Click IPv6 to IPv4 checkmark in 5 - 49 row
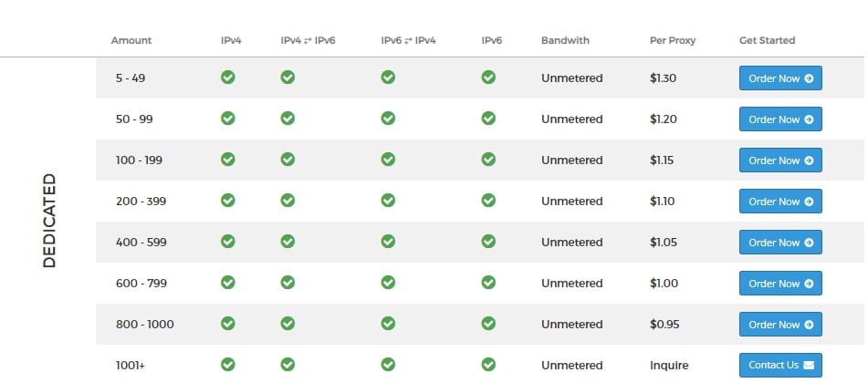 pyautogui.click(x=388, y=78)
